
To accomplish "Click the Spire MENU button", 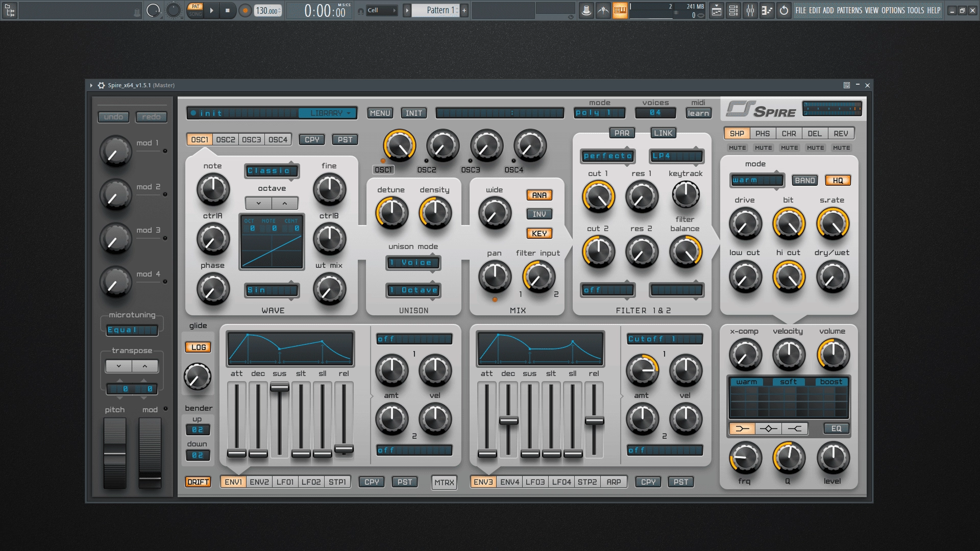I will coord(380,113).
